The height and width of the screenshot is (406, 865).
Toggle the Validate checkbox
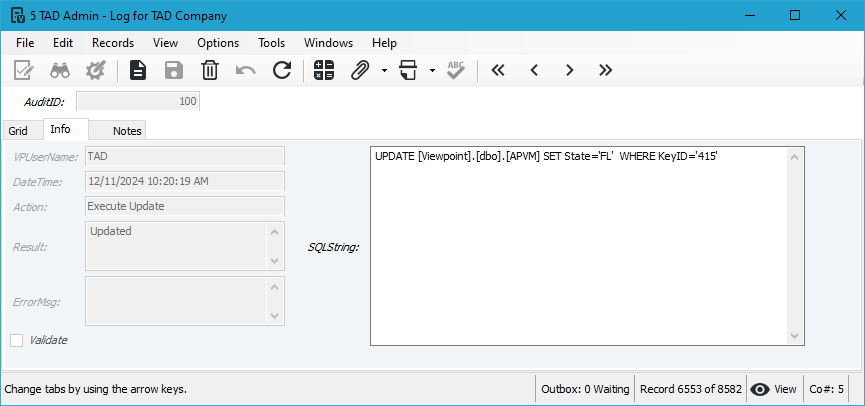pyautogui.click(x=17, y=340)
